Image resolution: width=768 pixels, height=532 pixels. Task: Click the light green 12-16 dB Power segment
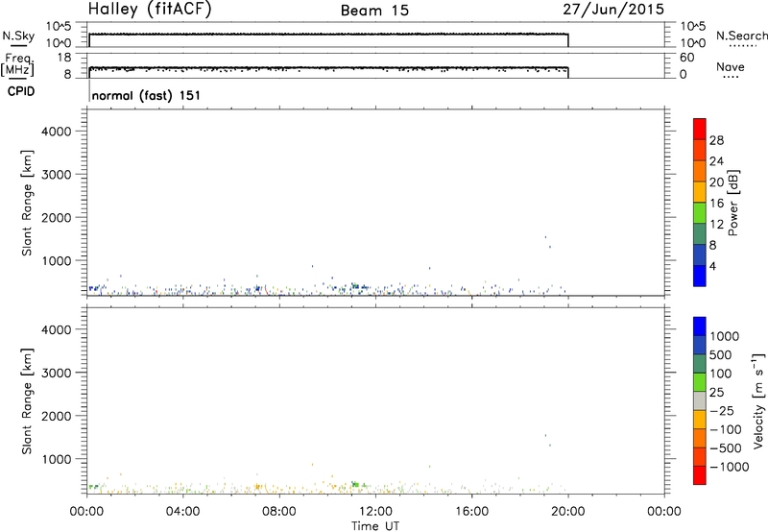click(x=700, y=213)
